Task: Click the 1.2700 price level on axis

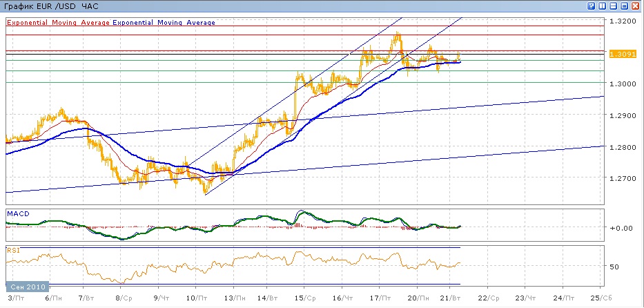Action: 621,178
